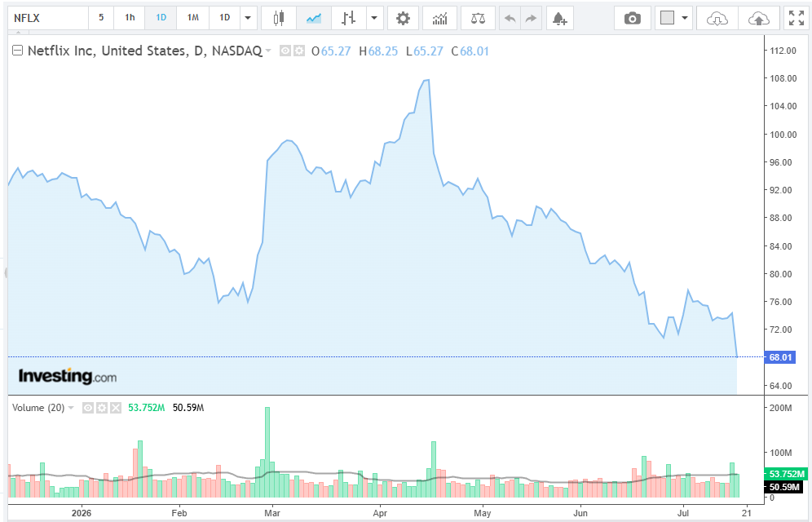812x522 pixels.
Task: Collapse the Netflix Inc legend box
Action: point(17,51)
